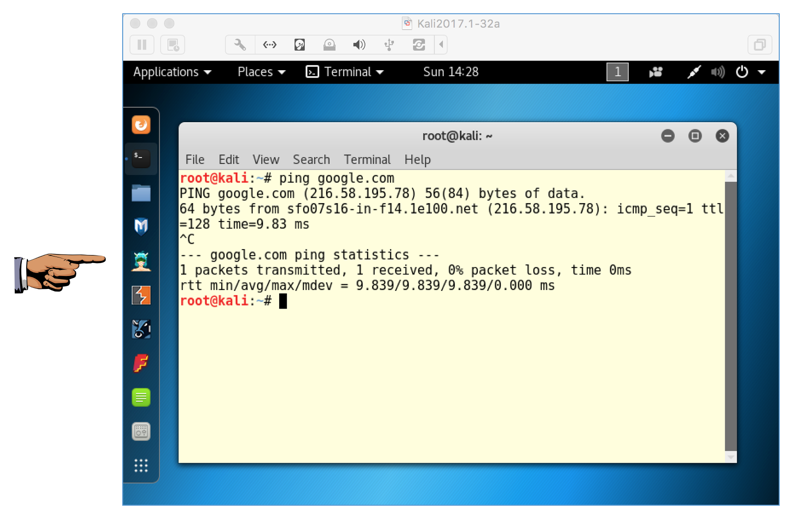795x519 pixels.
Task: Close the root@kali terminal window
Action: pyautogui.click(x=722, y=136)
